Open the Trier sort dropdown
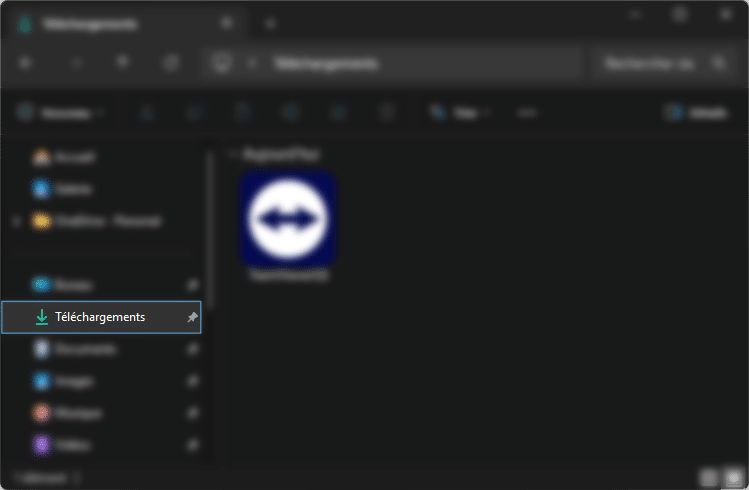This screenshot has width=749, height=490. (x=460, y=113)
